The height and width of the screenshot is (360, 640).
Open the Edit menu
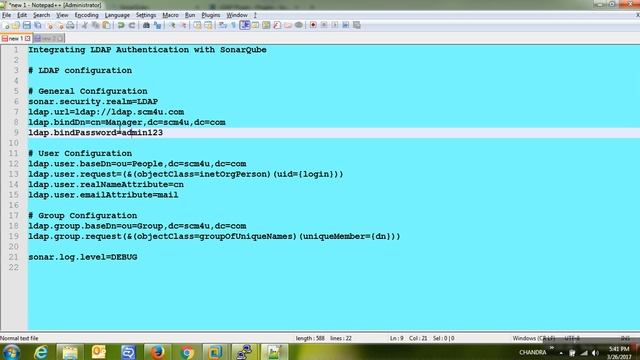(x=22, y=15)
